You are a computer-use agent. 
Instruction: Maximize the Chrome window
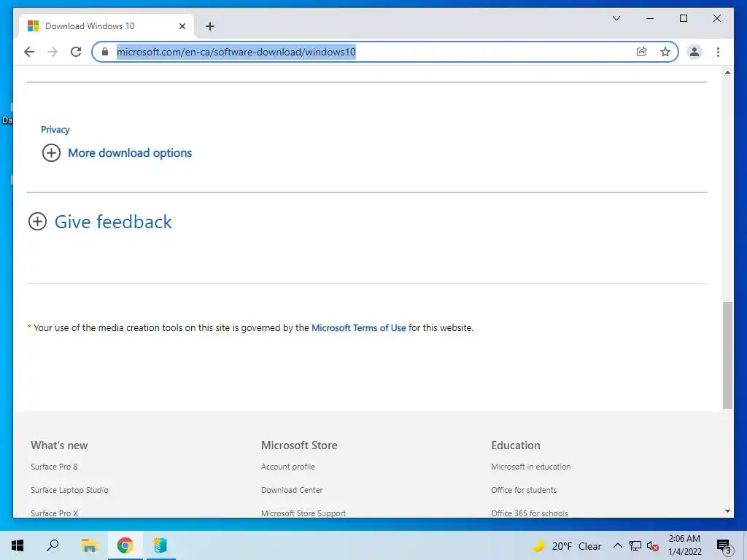(x=683, y=18)
